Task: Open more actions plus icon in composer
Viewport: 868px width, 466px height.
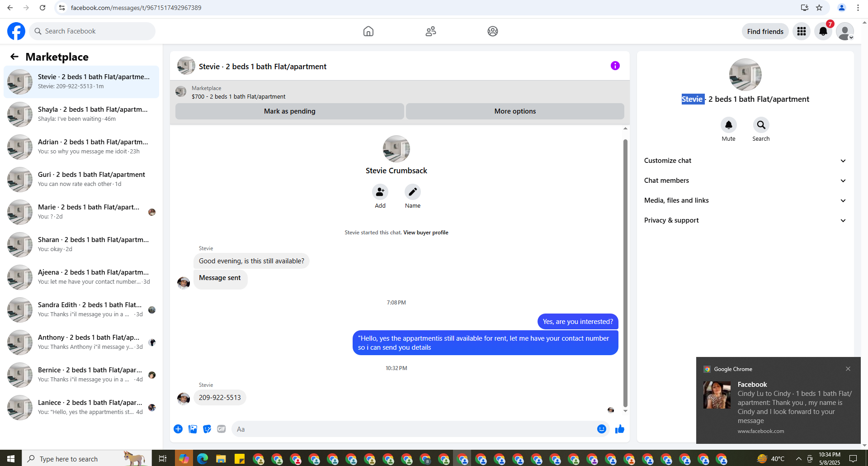Action: (178, 429)
